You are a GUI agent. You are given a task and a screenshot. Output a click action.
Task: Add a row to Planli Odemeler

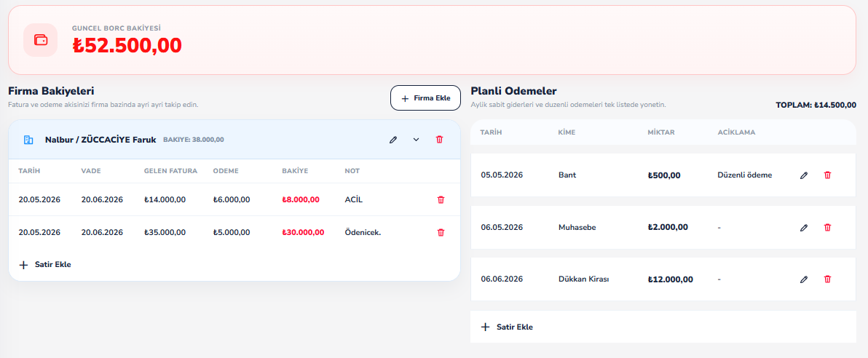click(x=507, y=327)
